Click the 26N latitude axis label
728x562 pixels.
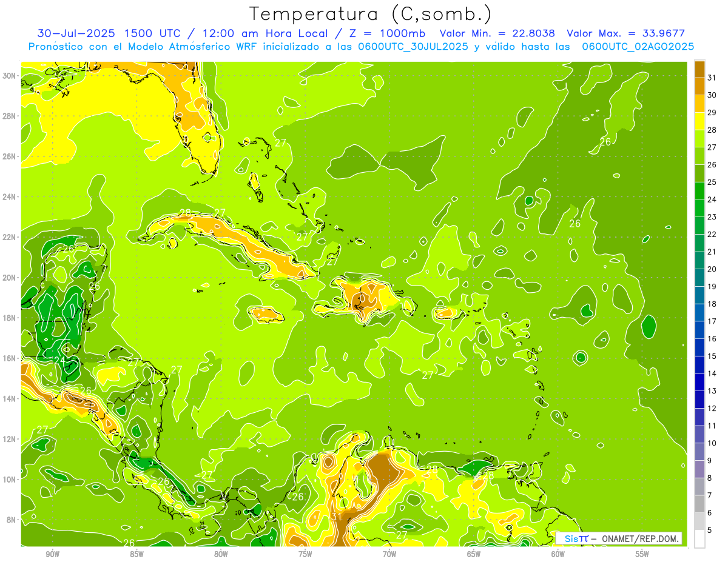coord(10,156)
